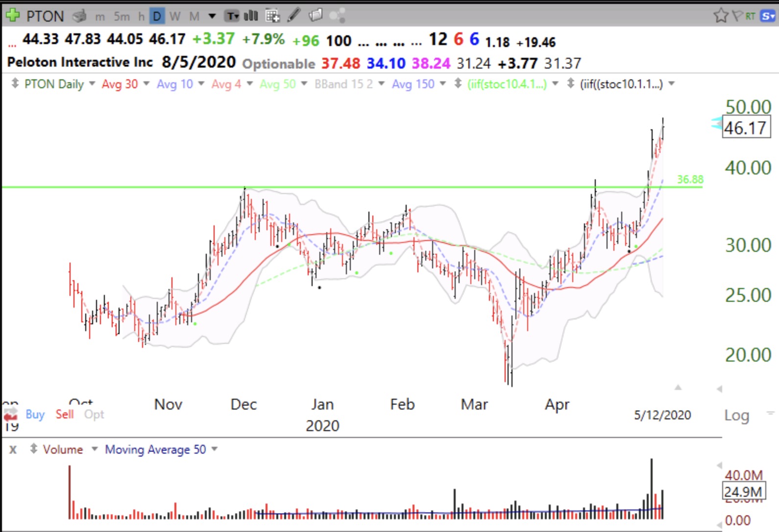This screenshot has width=779, height=532.
Task: Switch to Monthly 'M' timeframe
Action: pos(195,17)
